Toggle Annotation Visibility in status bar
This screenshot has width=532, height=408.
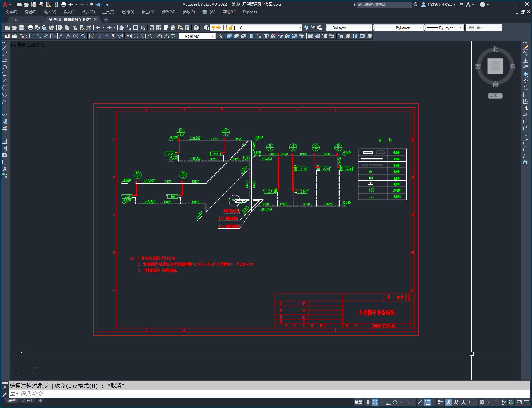[449, 402]
